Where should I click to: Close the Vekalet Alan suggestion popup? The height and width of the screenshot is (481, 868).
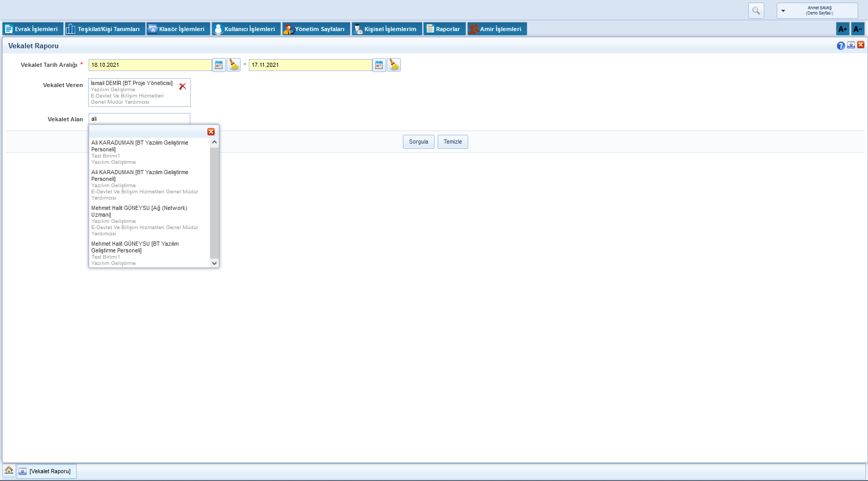(211, 132)
